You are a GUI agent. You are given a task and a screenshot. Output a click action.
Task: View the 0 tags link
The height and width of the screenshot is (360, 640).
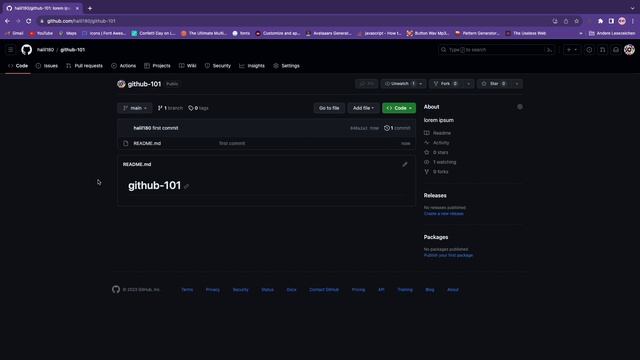click(x=198, y=108)
